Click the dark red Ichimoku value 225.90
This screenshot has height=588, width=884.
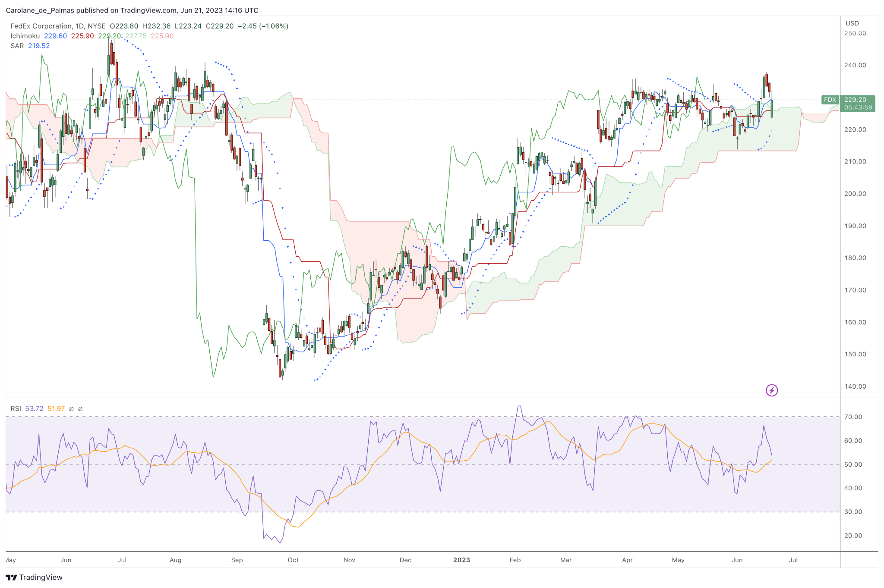pyautogui.click(x=82, y=36)
